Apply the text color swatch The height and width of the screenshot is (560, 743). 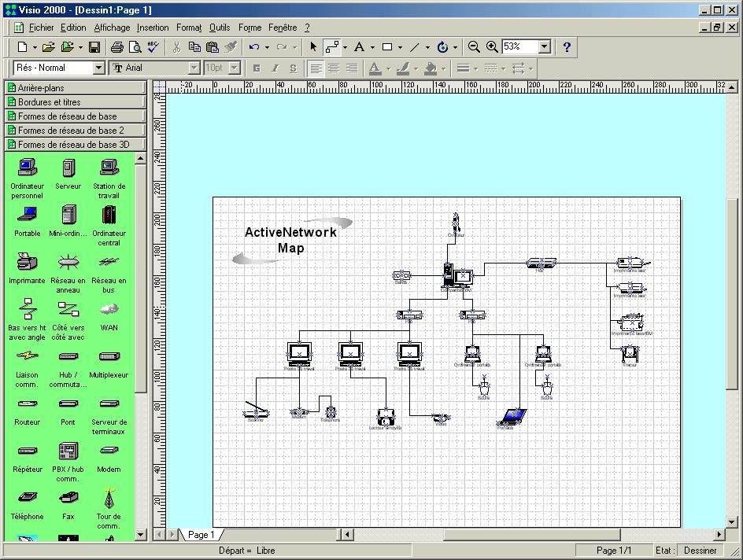[x=375, y=68]
